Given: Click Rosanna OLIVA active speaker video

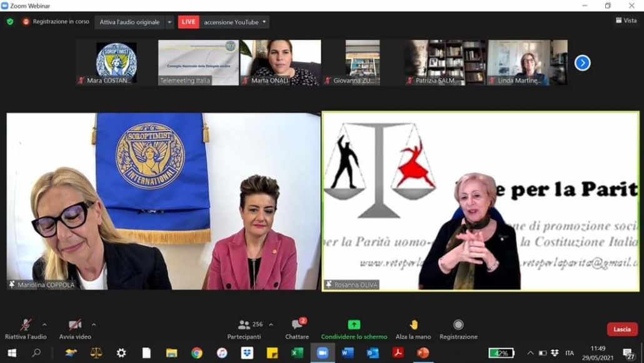Looking at the screenshot, I should pyautogui.click(x=481, y=202).
